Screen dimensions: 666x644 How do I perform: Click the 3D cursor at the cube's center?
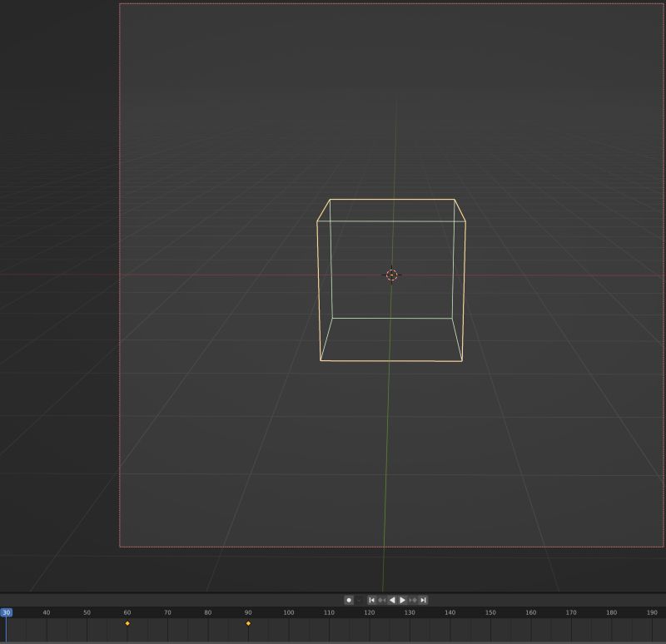(x=391, y=275)
